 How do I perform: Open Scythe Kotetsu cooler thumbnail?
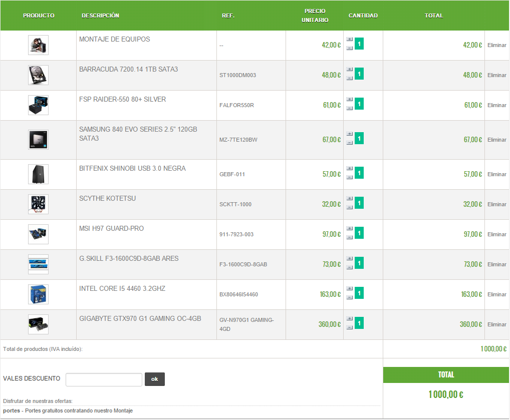pos(38,204)
